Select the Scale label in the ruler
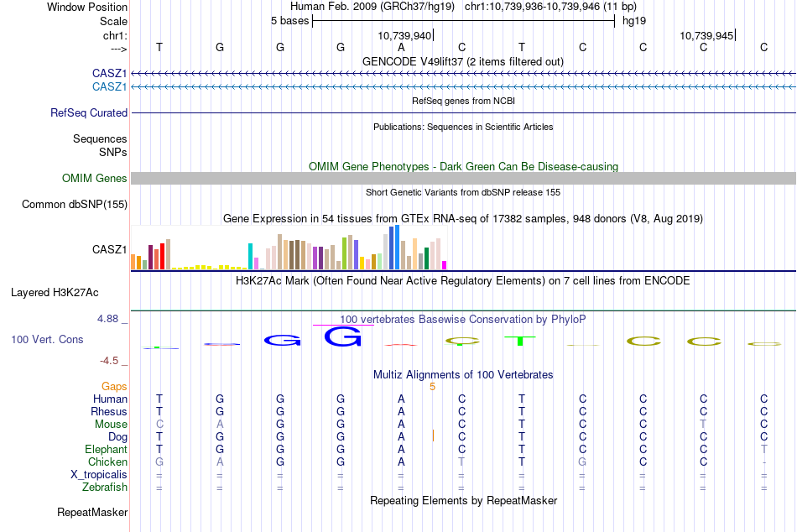Image resolution: width=797 pixels, height=532 pixels. coord(113,21)
